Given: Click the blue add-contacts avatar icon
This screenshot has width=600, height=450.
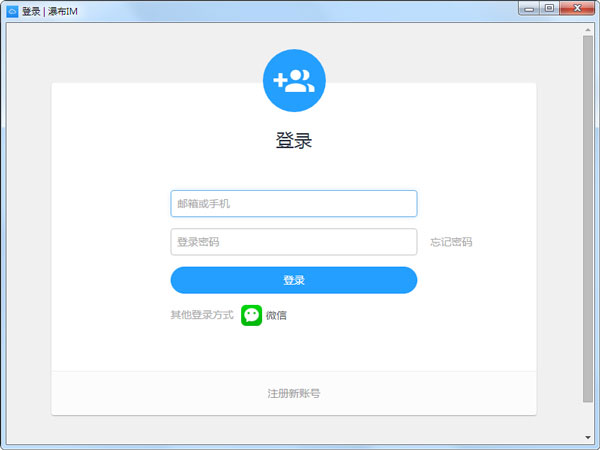Looking at the screenshot, I should click(294, 82).
